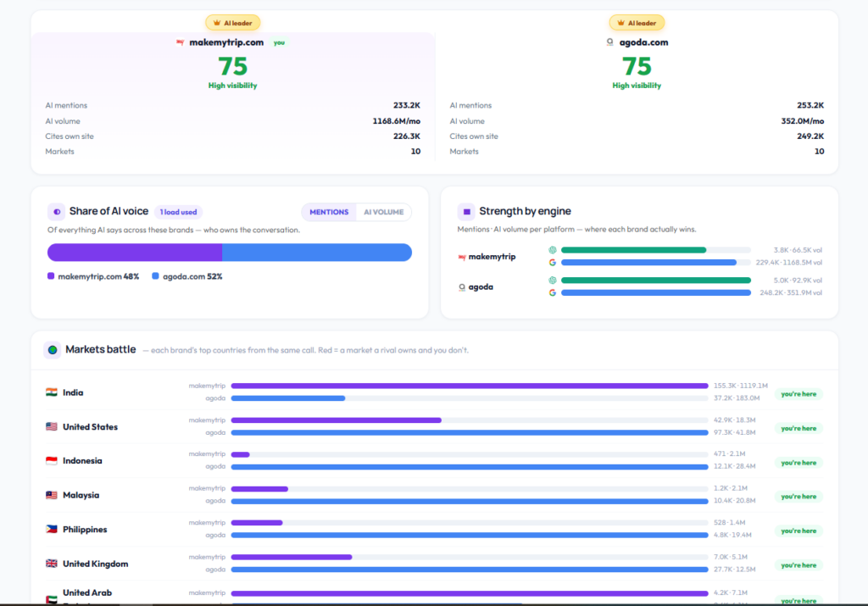868x606 pixels.
Task: Select the India market name
Action: [73, 392]
